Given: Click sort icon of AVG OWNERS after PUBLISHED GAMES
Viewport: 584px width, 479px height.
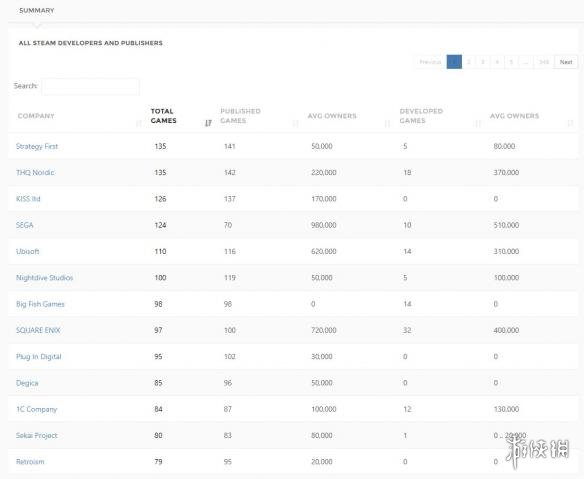Looking at the screenshot, I should tap(387, 123).
